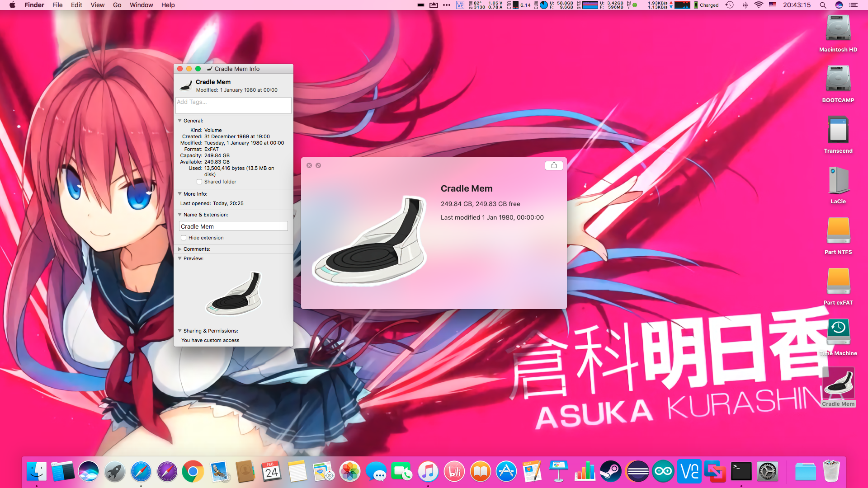
Task: Select the Part NTFS volume icon
Action: [838, 231]
